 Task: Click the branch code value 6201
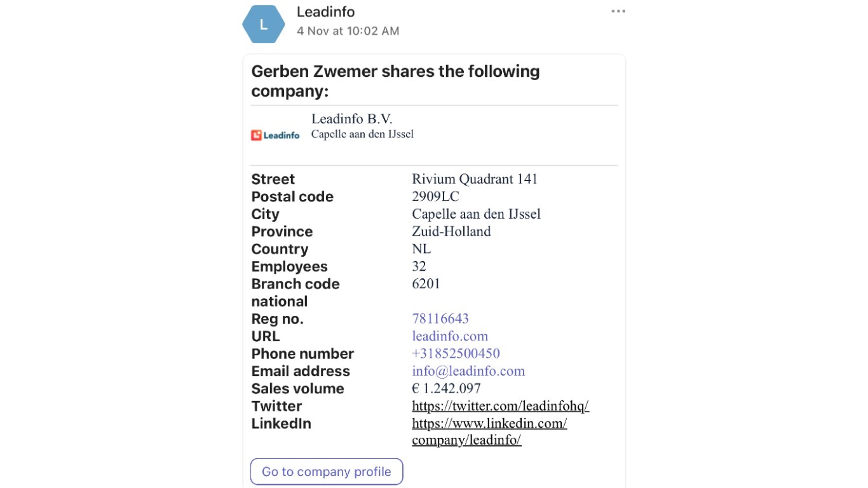pyautogui.click(x=426, y=283)
